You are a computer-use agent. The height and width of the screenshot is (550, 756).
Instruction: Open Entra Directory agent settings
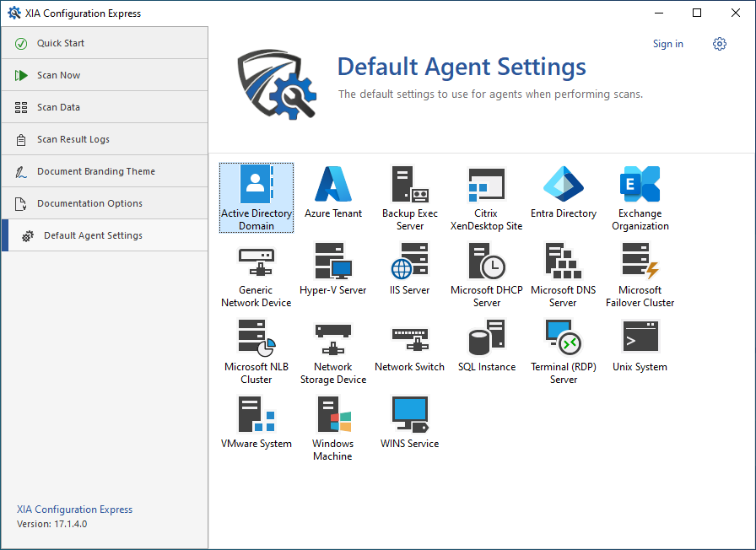[x=564, y=185]
